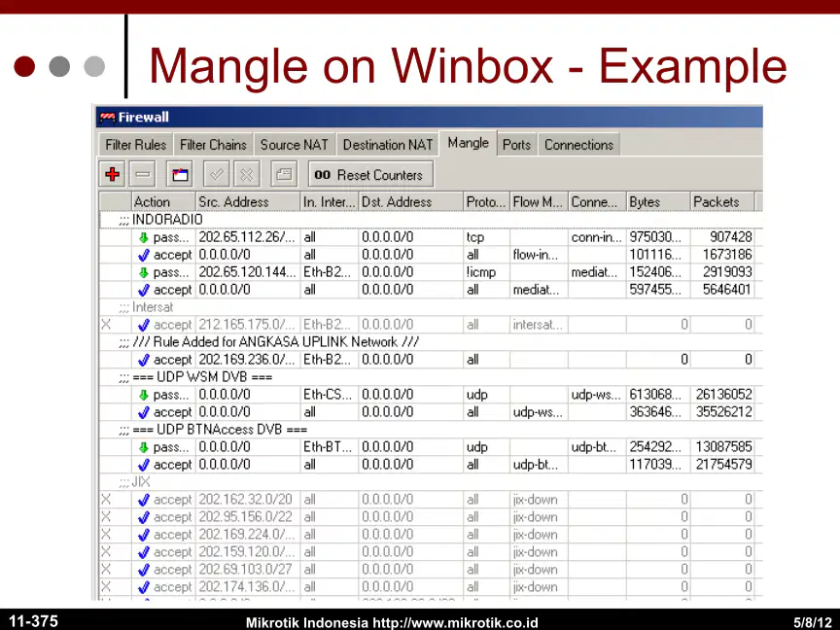The width and height of the screenshot is (840, 630).
Task: Sort by Dst. Address column header
Action: coord(411,202)
